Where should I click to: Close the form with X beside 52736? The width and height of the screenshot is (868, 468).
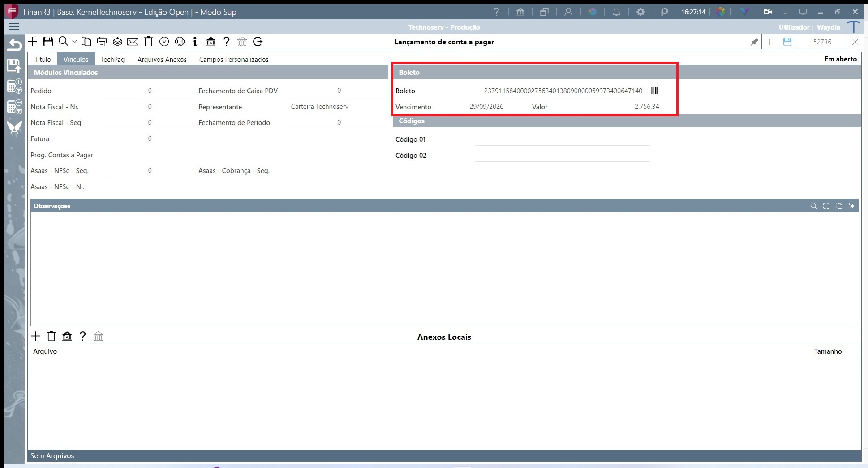855,42
